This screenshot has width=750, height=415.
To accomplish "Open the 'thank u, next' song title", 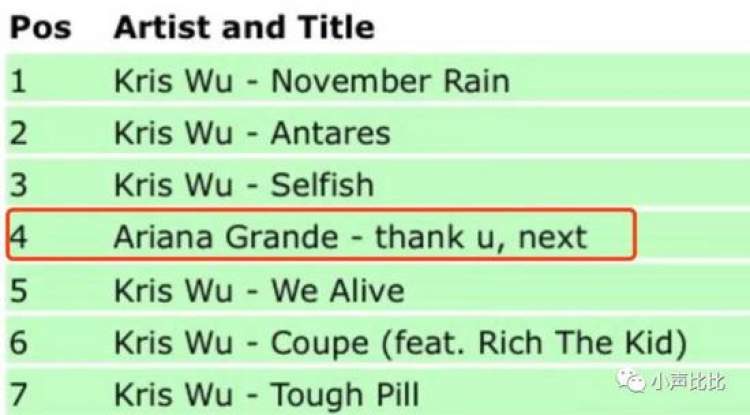I will pyautogui.click(x=481, y=237).
